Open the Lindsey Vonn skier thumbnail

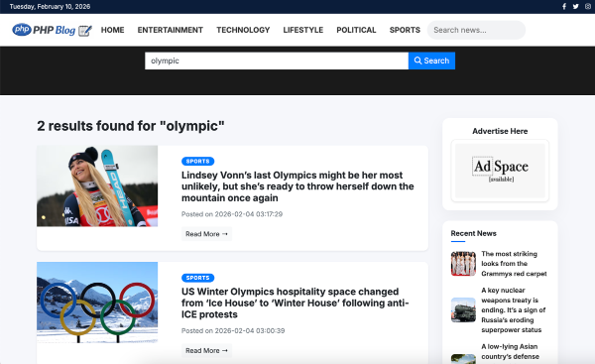tap(97, 186)
